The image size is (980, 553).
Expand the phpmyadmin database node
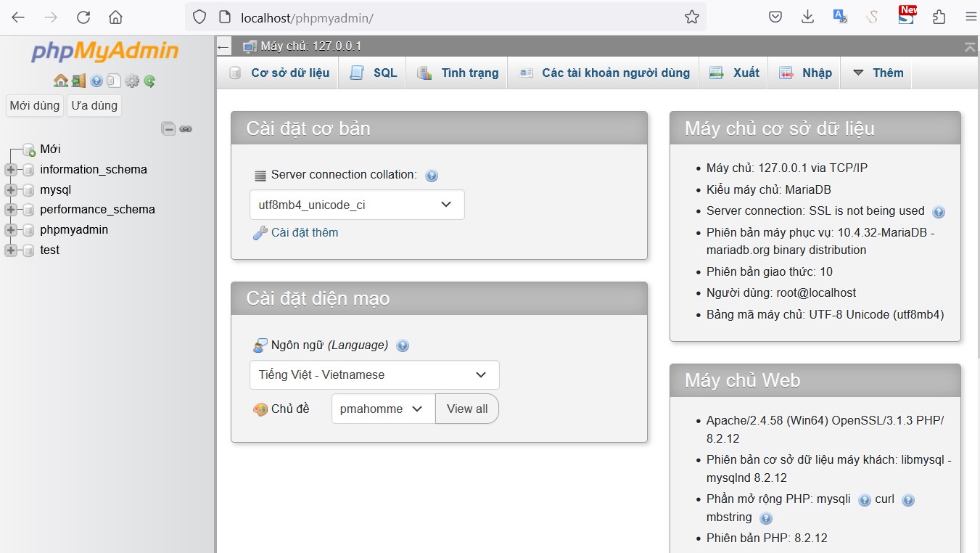(x=10, y=230)
